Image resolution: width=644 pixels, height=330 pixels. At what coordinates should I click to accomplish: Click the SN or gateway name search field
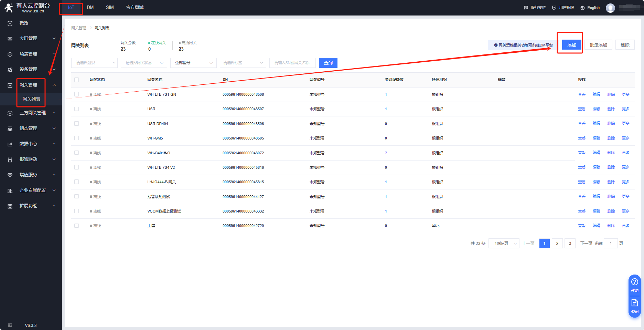[x=292, y=63]
